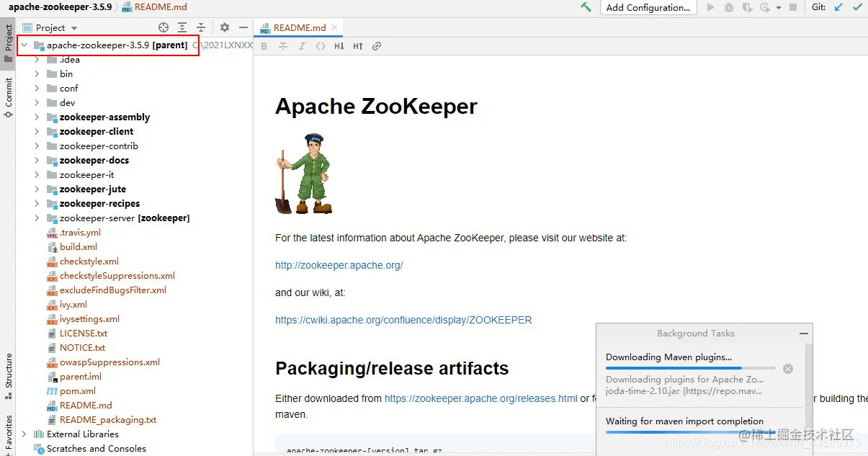Expand the .idea folder
868x456 pixels.
(37, 60)
